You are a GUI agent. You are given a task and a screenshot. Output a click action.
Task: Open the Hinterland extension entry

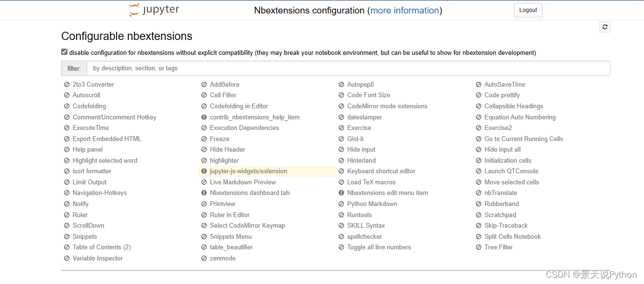(361, 161)
